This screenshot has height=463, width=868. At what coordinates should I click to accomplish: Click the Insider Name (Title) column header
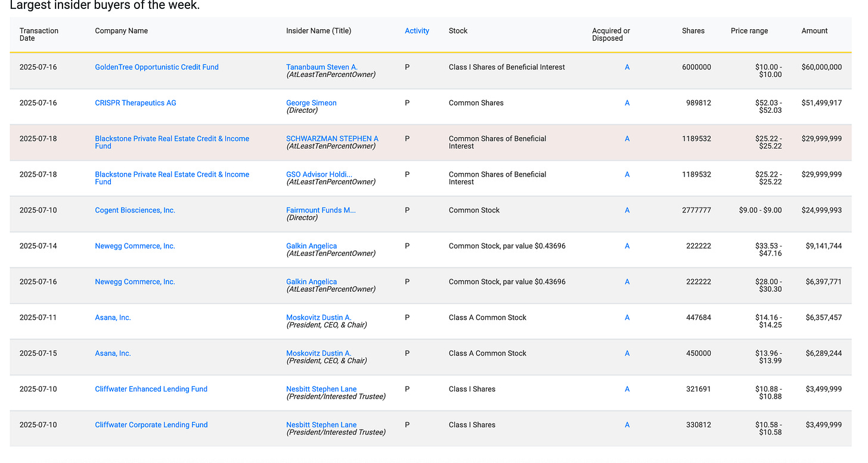click(318, 31)
